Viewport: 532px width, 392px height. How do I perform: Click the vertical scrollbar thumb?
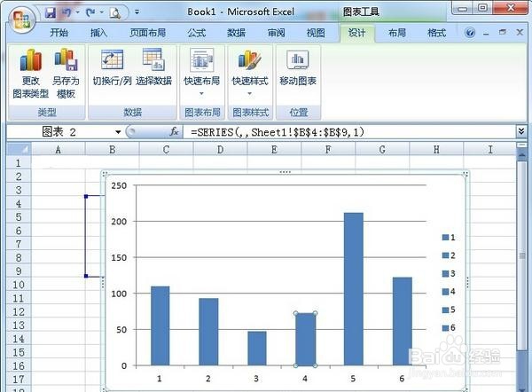pos(522,255)
